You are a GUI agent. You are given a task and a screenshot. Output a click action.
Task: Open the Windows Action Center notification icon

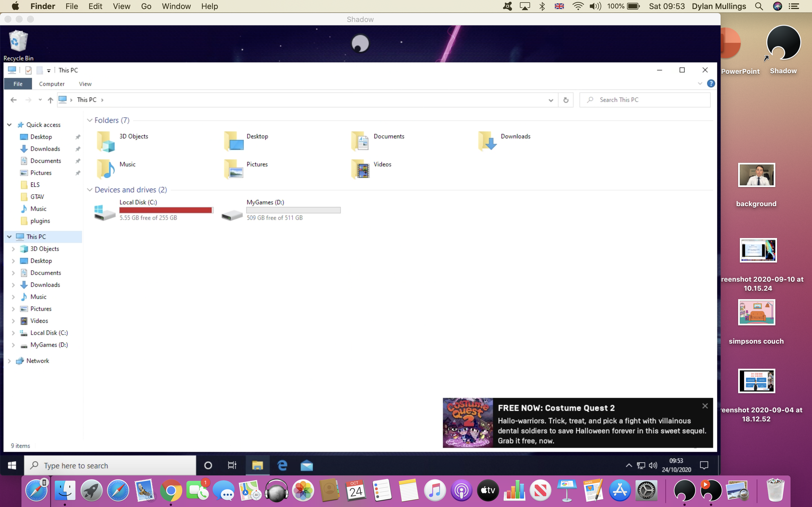(704, 465)
